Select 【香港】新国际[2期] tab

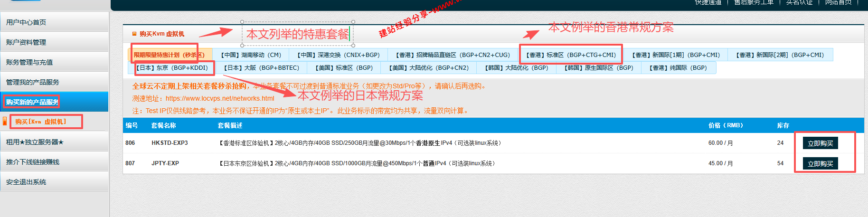[x=780, y=55]
